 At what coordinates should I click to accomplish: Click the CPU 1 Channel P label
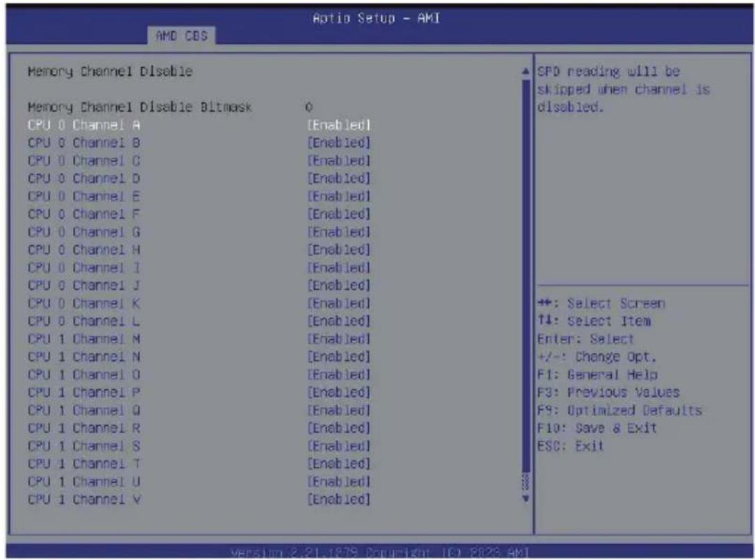[84, 393]
